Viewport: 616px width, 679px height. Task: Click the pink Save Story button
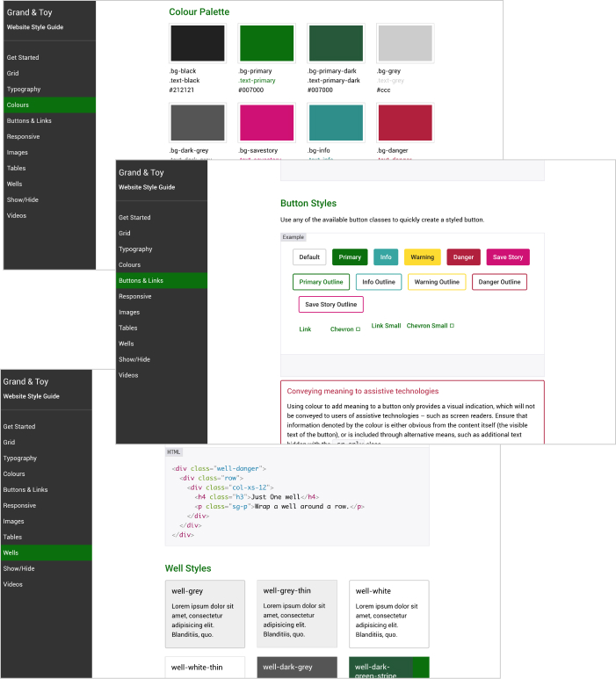point(508,257)
